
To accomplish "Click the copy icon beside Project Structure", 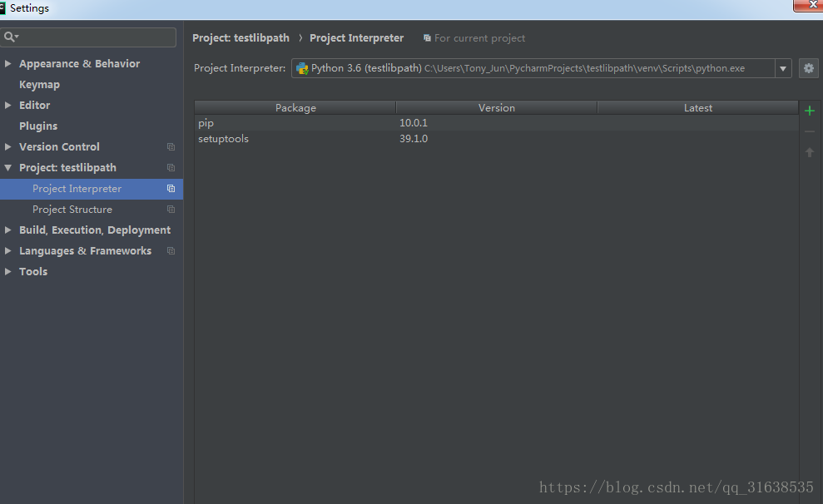I will (171, 210).
